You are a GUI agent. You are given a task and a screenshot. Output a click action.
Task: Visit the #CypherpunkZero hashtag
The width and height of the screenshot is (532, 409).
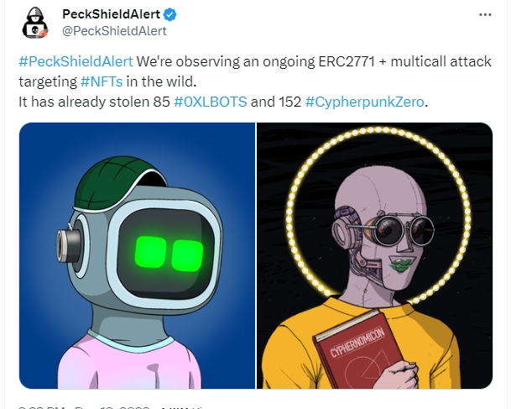tap(364, 102)
